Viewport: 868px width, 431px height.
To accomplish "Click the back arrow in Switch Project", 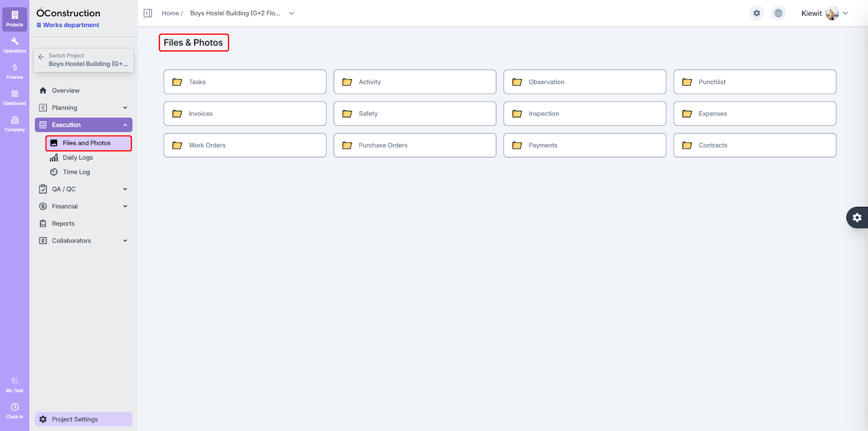I will click(41, 57).
